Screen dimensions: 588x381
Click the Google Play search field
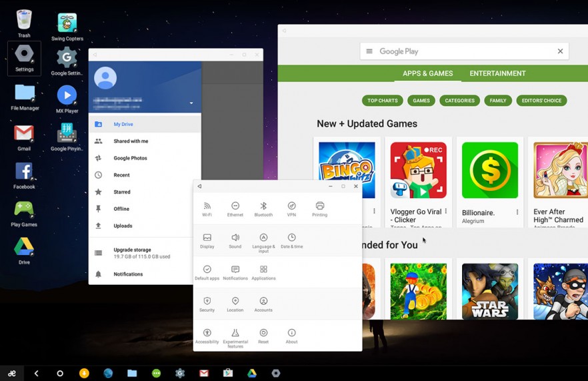click(464, 51)
